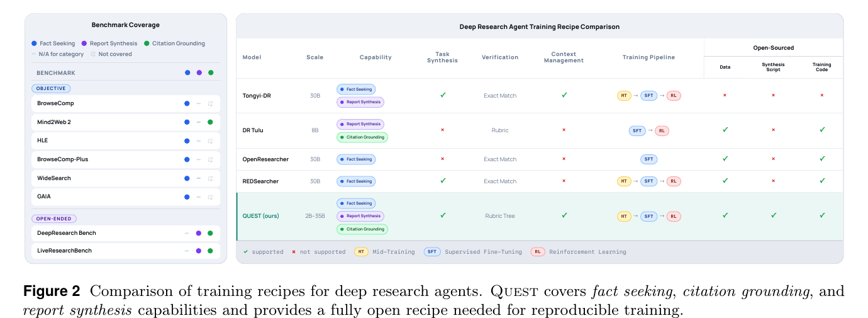
Task: Click REDSearcher Task Synthesis check mark
Action: 443,181
